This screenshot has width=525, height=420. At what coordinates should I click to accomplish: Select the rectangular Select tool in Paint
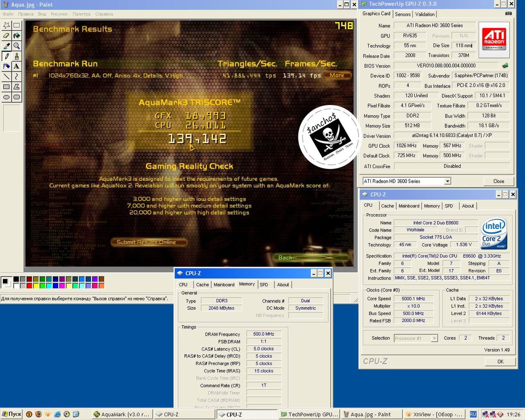pos(17,25)
